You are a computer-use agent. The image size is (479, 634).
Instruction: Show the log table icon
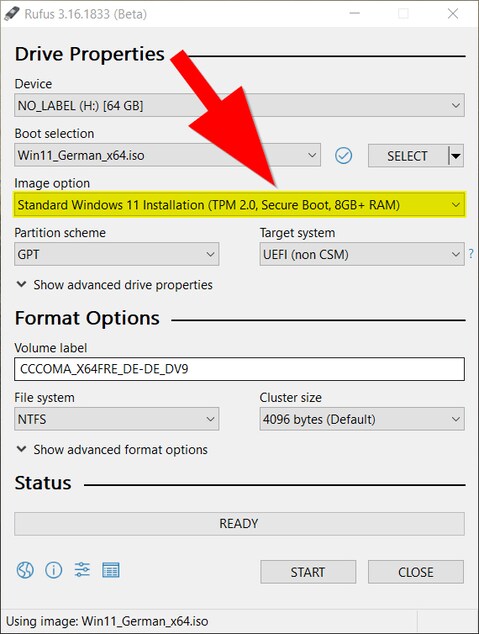(x=111, y=570)
